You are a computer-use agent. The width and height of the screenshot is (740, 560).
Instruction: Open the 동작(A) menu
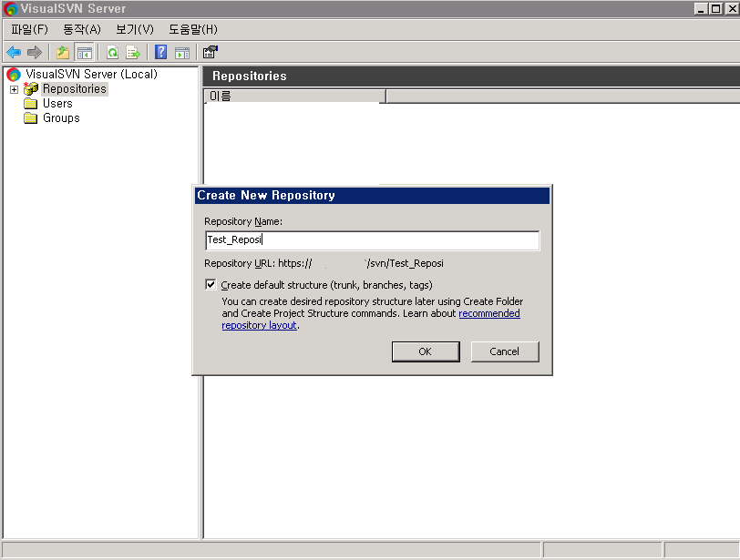(82, 30)
